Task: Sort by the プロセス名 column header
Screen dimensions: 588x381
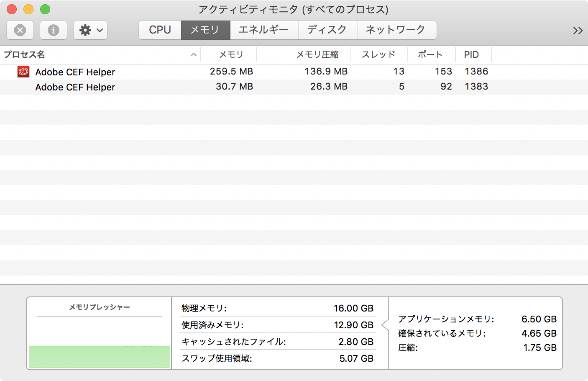Action: [100, 55]
